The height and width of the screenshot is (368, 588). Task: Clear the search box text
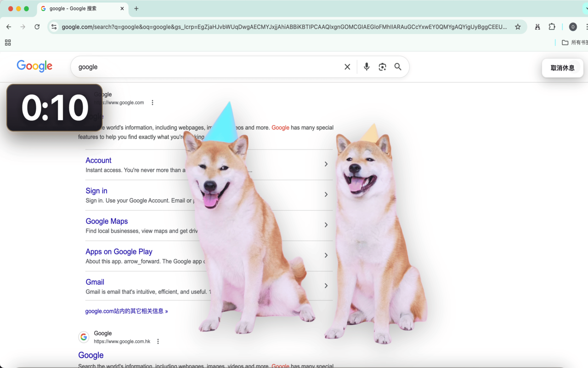click(x=347, y=67)
